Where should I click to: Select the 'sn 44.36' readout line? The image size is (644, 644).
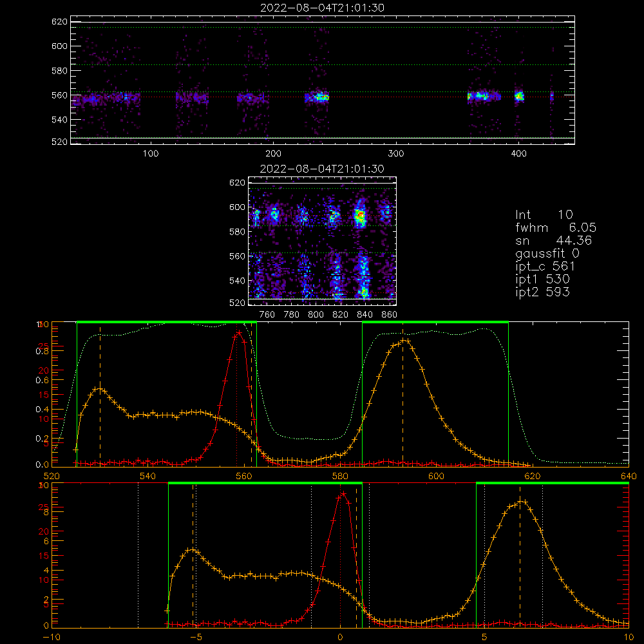[553, 240]
